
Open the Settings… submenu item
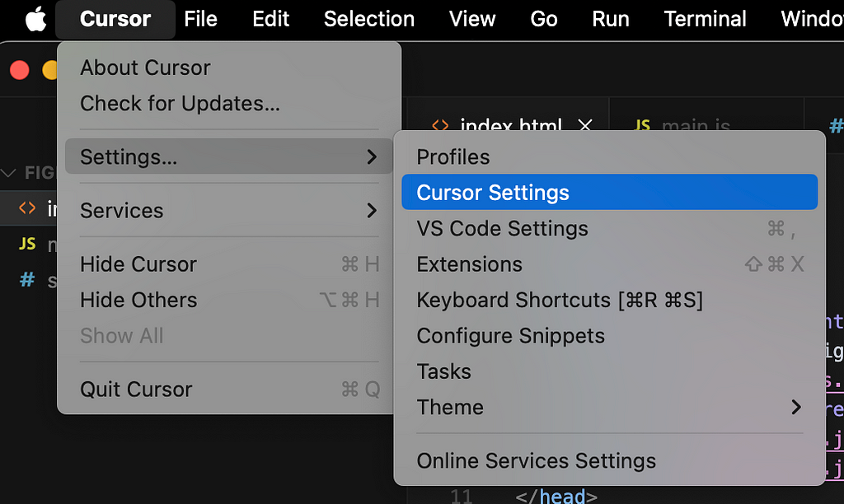(x=229, y=156)
